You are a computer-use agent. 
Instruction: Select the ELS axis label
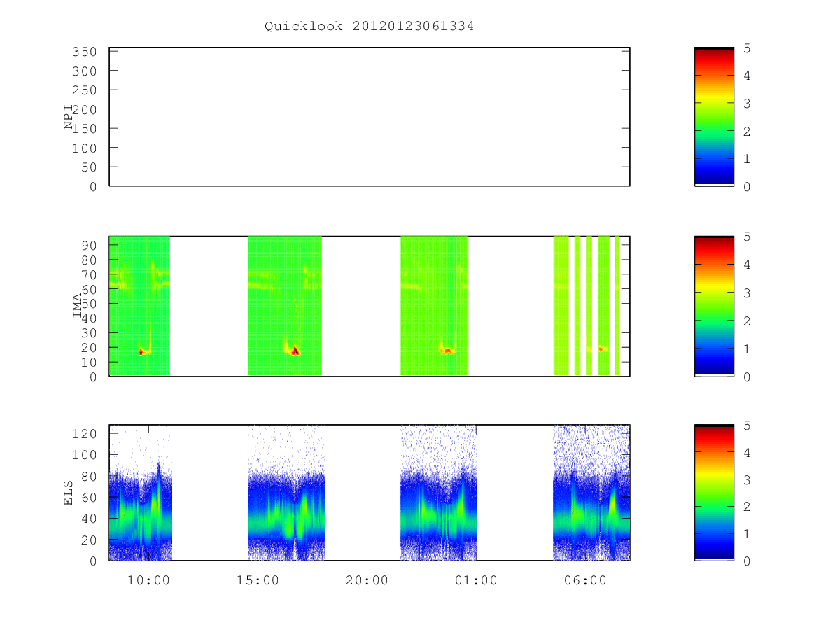[x=69, y=493]
